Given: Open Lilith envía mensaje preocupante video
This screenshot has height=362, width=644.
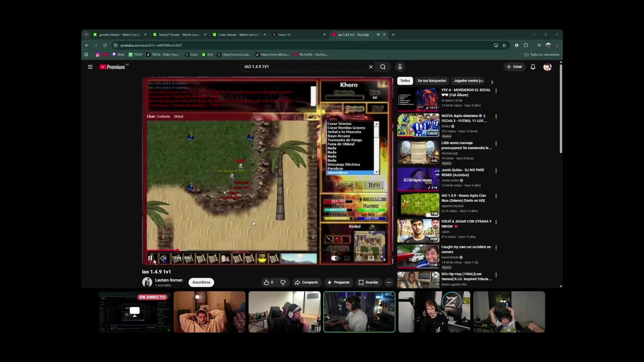Looking at the screenshot, I should [x=419, y=152].
